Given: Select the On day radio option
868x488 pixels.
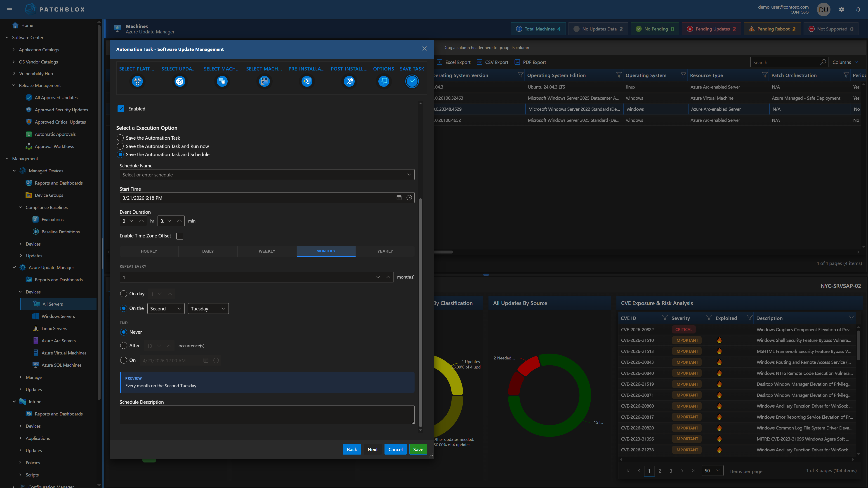Looking at the screenshot, I should (x=124, y=294).
